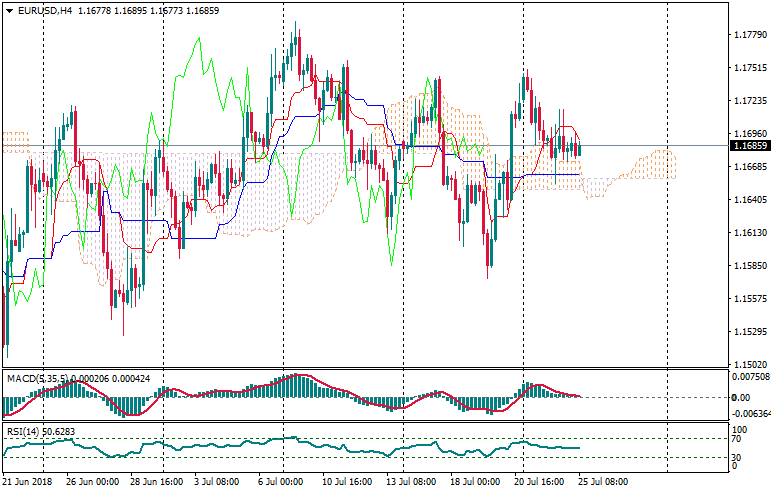The width and height of the screenshot is (771, 493).
Task: Select the right end of the blue Kijun line
Action: (x=578, y=174)
